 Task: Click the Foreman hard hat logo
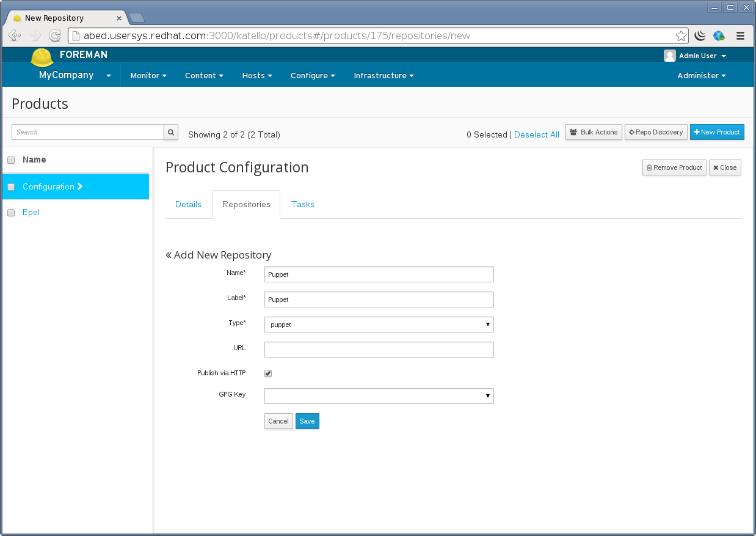42,58
